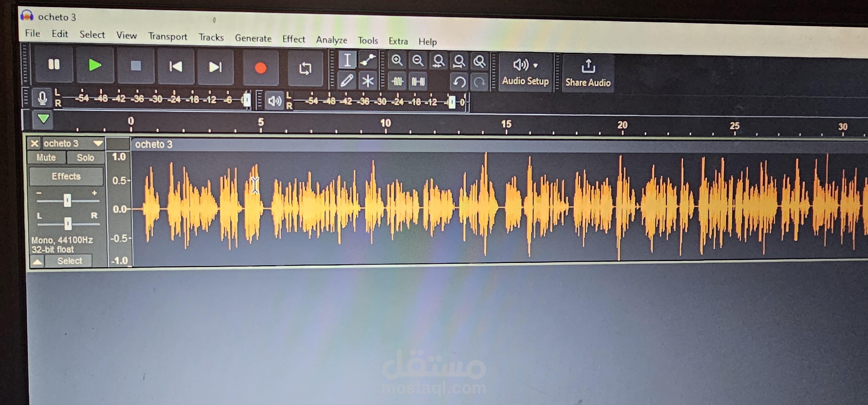Click the 'Mono, 44100Hz' track info text

click(x=62, y=240)
